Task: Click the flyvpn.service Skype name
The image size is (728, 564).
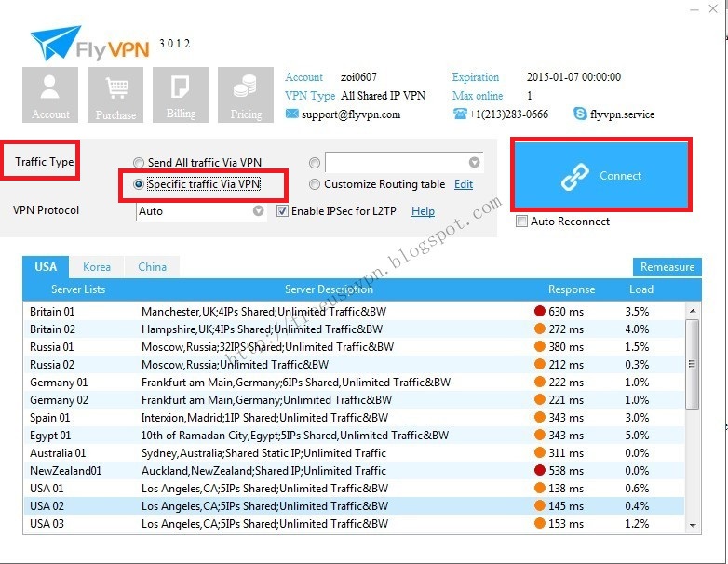Action: 622,114
